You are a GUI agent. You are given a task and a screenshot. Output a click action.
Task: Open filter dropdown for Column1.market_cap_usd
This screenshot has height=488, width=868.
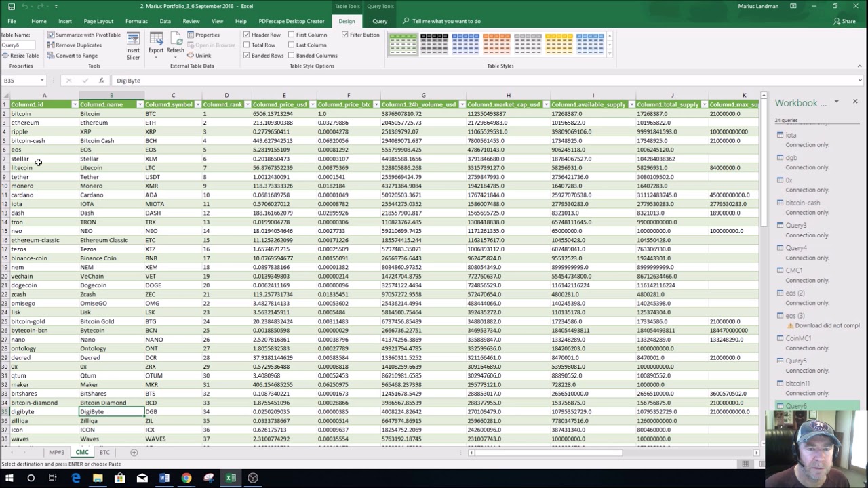tap(545, 104)
